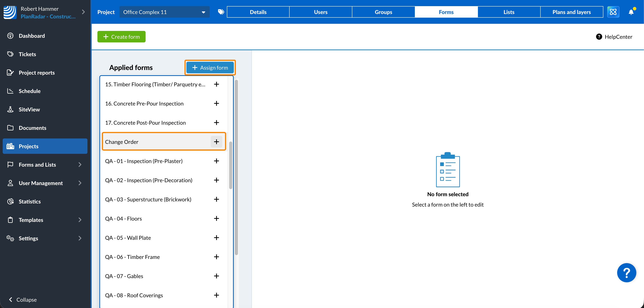Add QA - 04 - Floors with plus

pos(216,218)
